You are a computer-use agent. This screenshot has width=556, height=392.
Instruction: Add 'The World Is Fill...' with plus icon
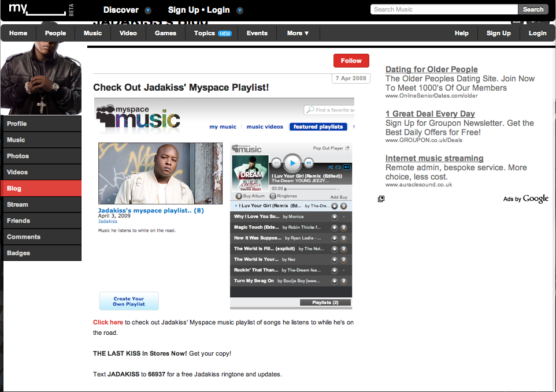pyautogui.click(x=335, y=249)
